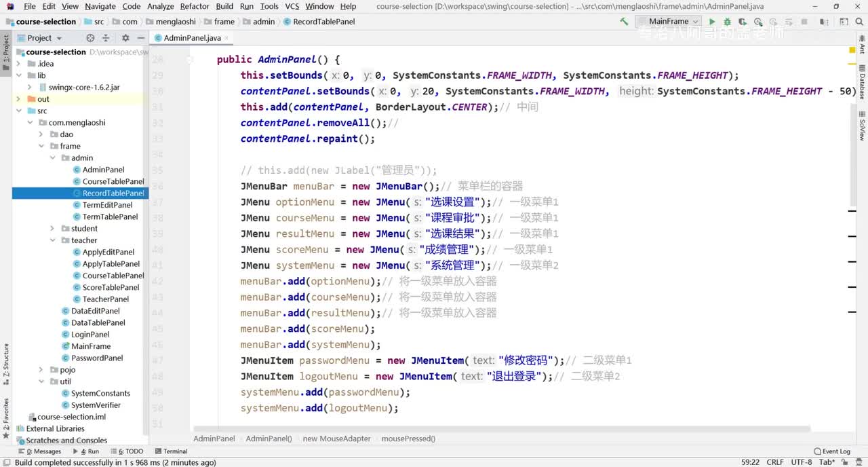
Task: Open the Terminal tool window
Action: 171,451
